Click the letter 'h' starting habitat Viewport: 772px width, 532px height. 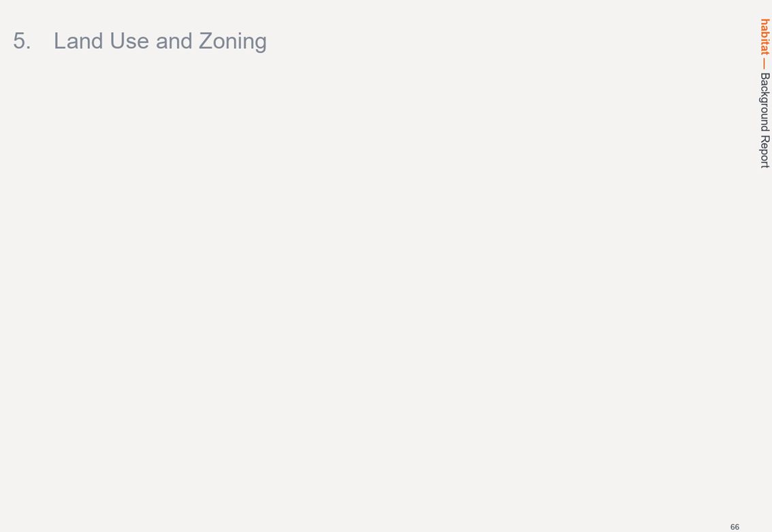point(765,22)
